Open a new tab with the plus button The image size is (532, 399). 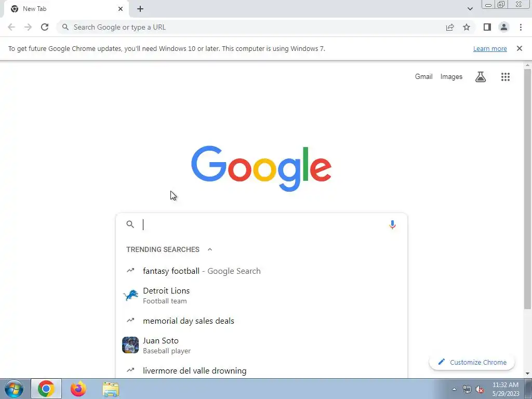pos(140,9)
